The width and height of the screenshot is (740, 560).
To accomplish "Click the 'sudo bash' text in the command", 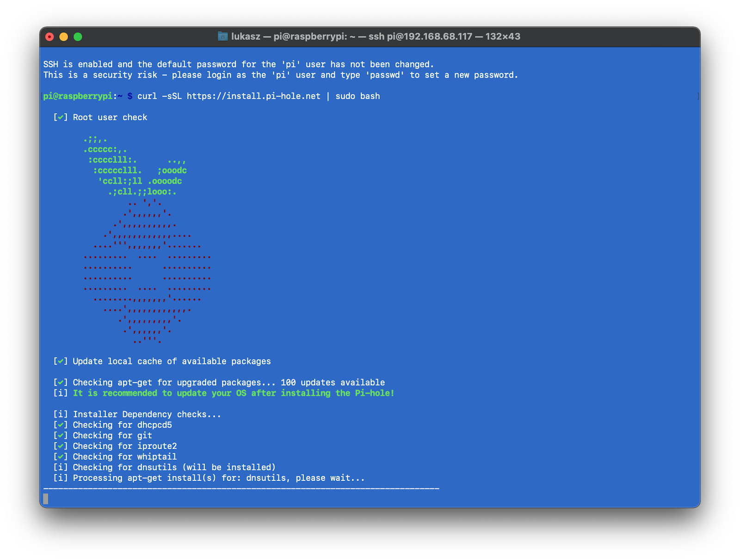I will click(358, 96).
